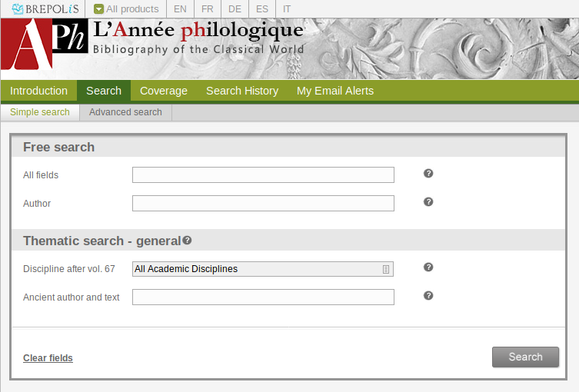This screenshot has height=392, width=579.
Task: Switch language to FR
Action: (x=208, y=9)
